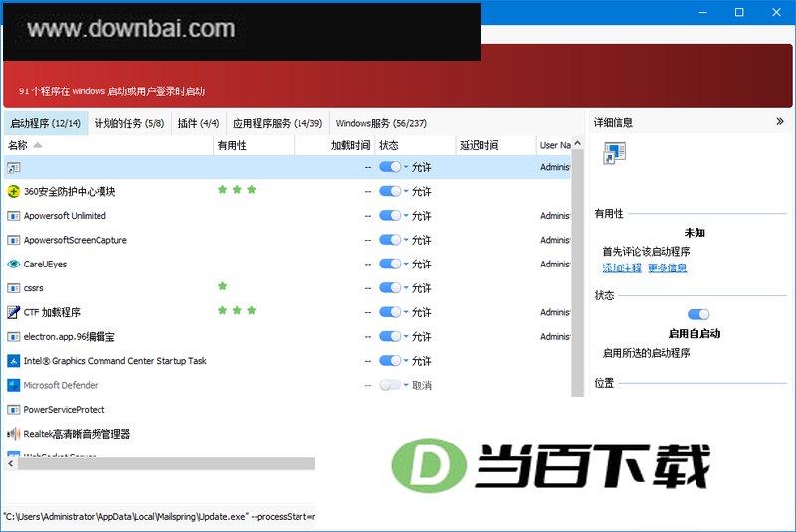Disable 360安全防护中心模块 startup switch
796x532 pixels.
tap(390, 191)
